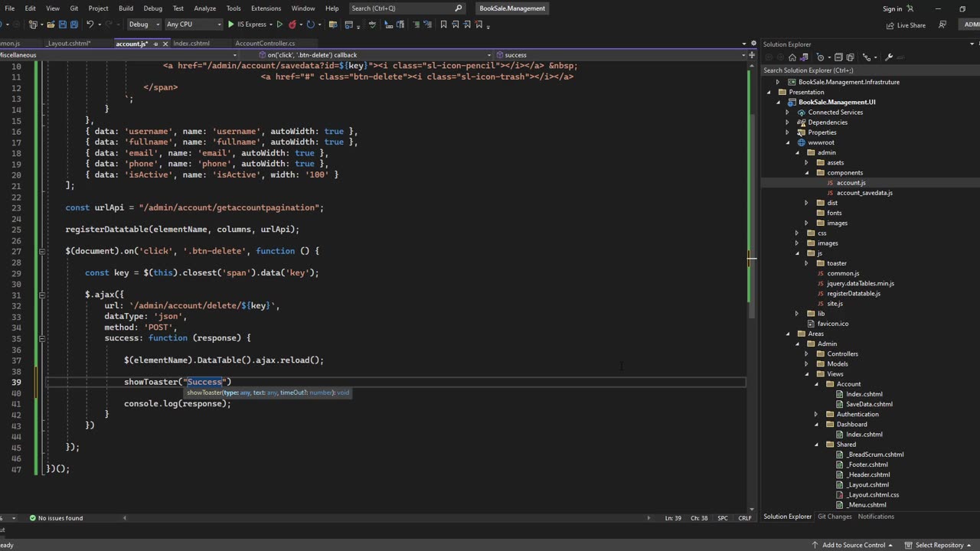
Task: Open the Extensions menu
Action: coord(266,8)
